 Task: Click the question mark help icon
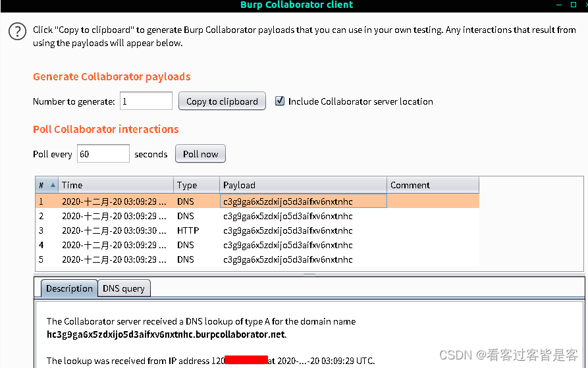click(17, 32)
